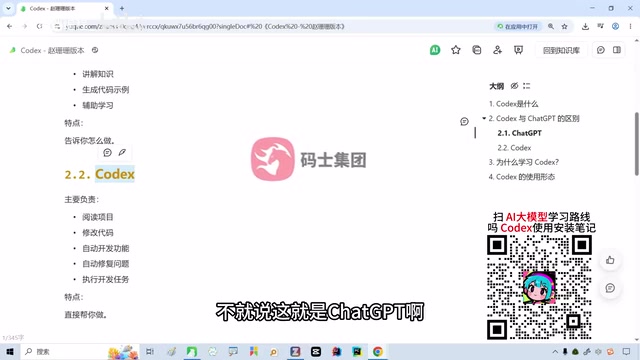Bookmark this page with the Chrome star icon
640x360 pixels.
click(x=564, y=27)
